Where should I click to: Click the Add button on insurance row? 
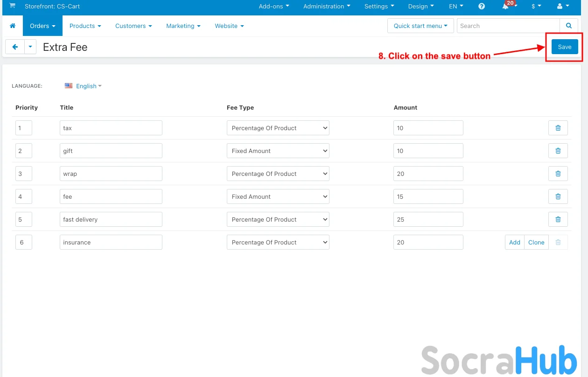[x=514, y=243]
